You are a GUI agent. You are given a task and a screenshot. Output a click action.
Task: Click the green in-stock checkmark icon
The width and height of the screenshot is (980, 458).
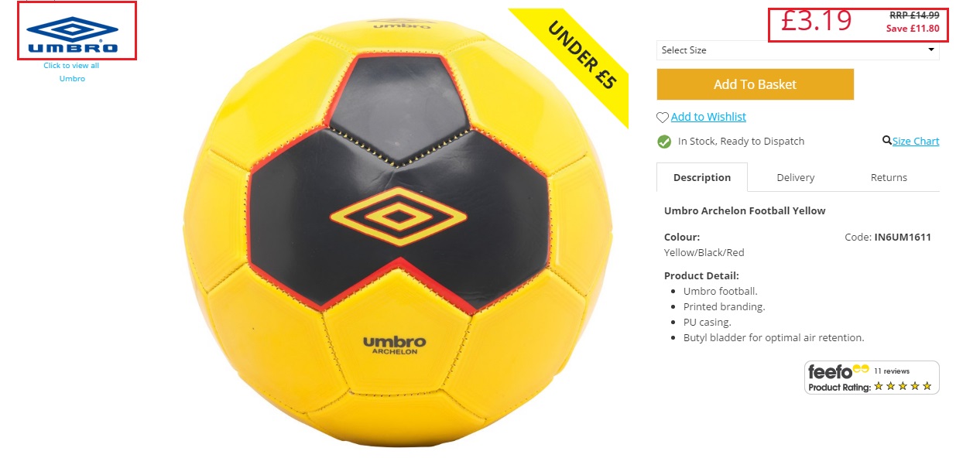tap(664, 142)
